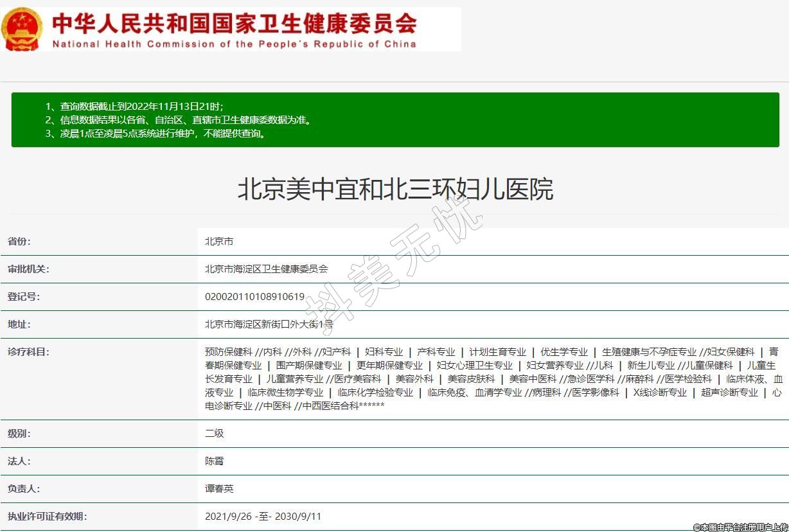Viewport: 789px width, 532px height.
Task: Click the legal person name 陈霄
Action: (x=214, y=461)
